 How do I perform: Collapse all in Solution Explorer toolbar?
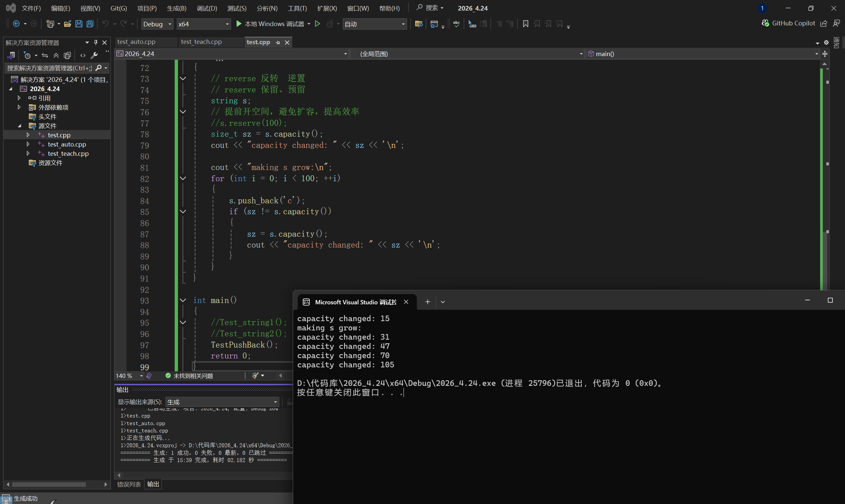click(x=56, y=55)
